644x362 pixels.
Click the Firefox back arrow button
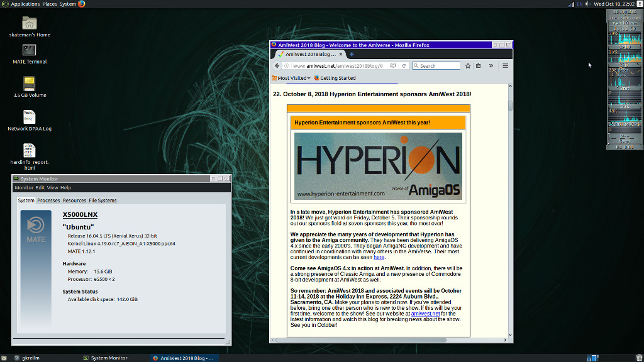pos(277,65)
